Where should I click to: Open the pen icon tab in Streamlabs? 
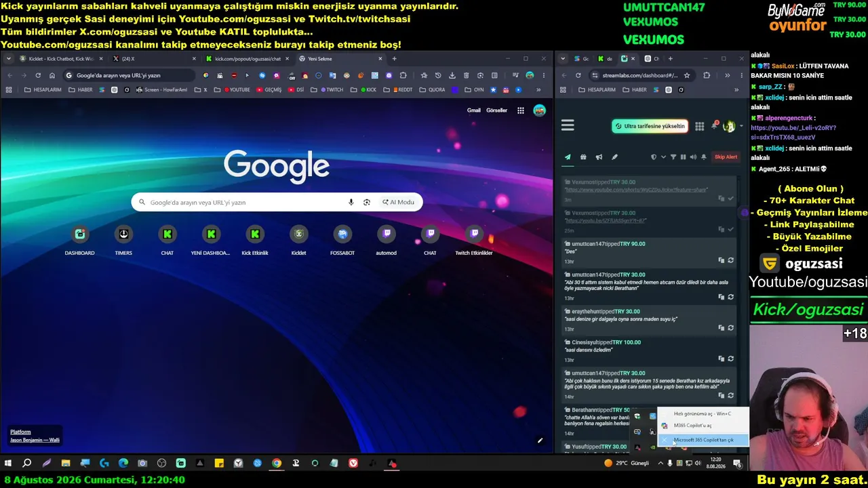click(x=614, y=157)
